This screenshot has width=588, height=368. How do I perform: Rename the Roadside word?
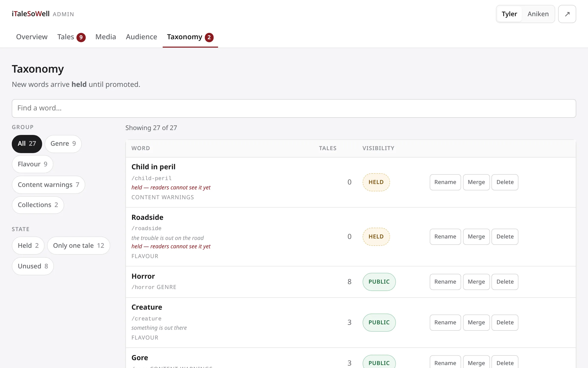click(445, 237)
